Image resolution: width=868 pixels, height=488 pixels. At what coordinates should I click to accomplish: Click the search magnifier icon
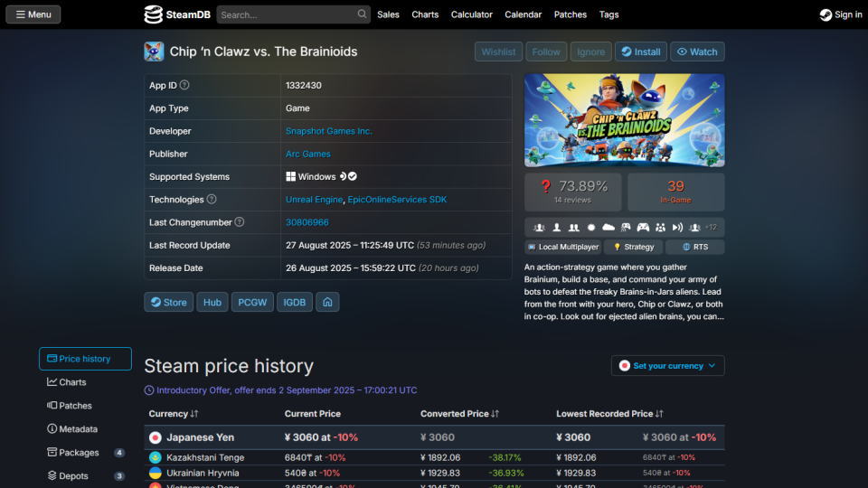[x=362, y=14]
